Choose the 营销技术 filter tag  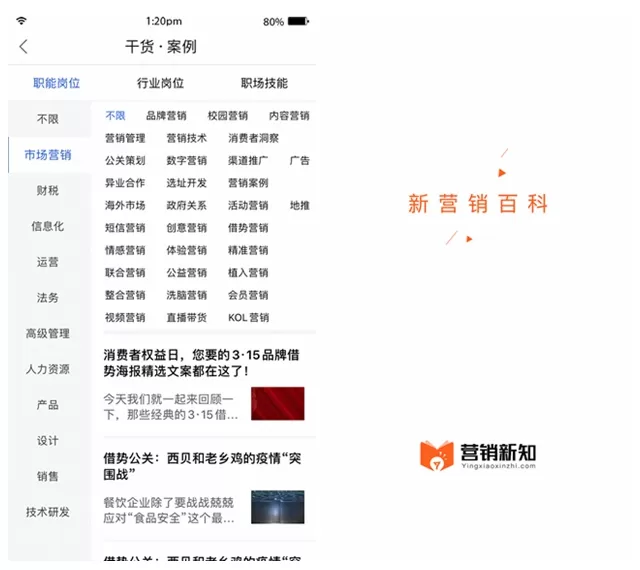click(x=187, y=138)
